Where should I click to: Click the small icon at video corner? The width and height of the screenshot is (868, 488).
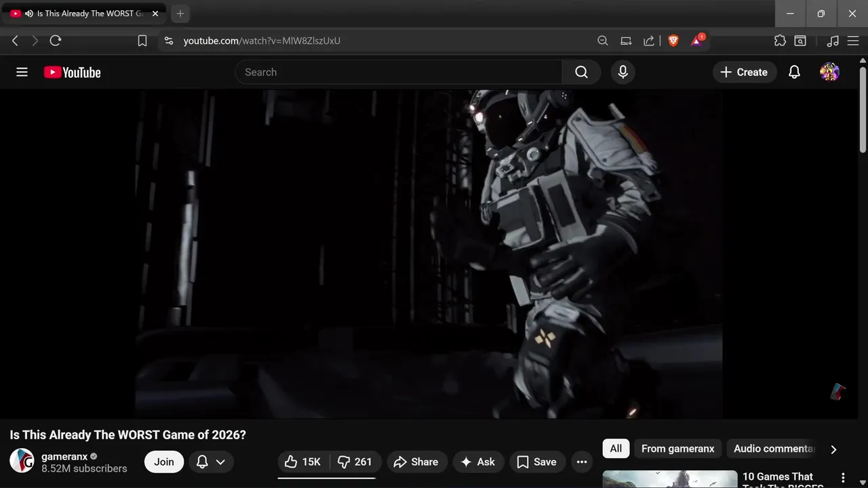[838, 392]
